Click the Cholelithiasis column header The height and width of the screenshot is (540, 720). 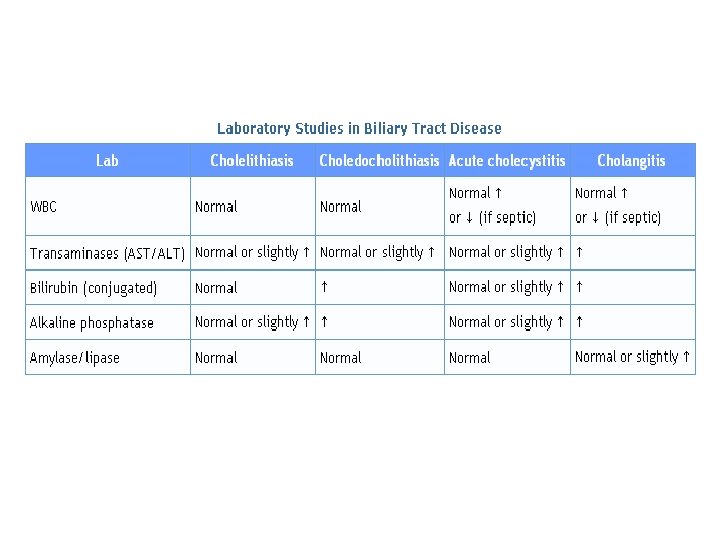(252, 160)
